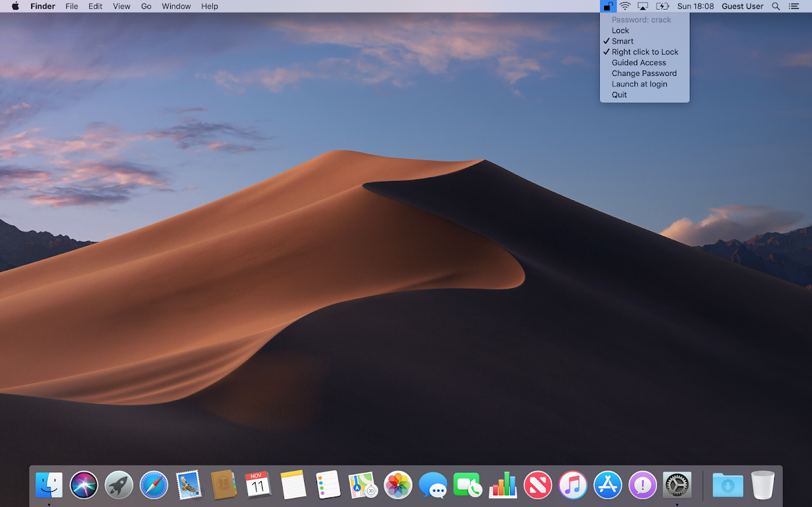Open Mail stamp icon in dock
Image resolution: width=812 pixels, height=507 pixels.
point(189,486)
